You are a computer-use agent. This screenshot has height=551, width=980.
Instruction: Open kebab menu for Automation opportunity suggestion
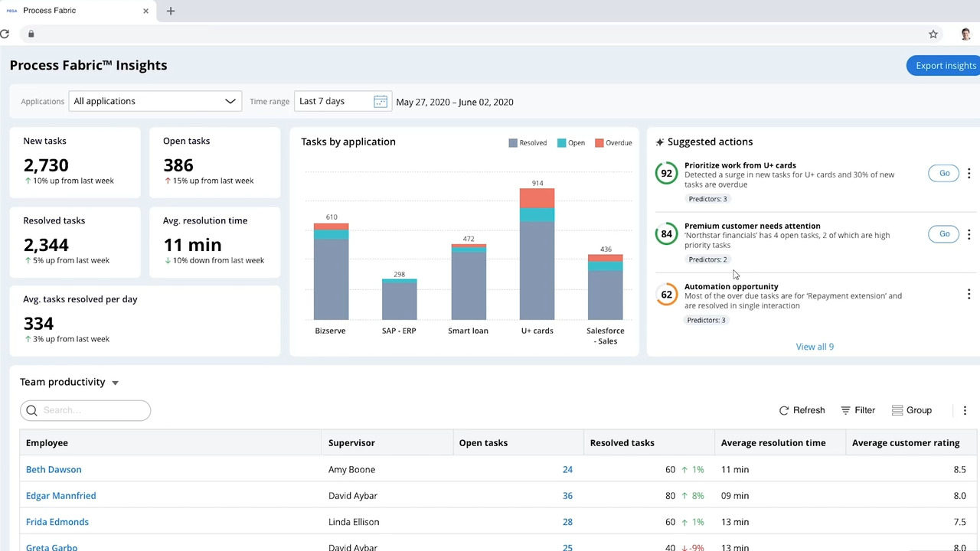point(969,295)
